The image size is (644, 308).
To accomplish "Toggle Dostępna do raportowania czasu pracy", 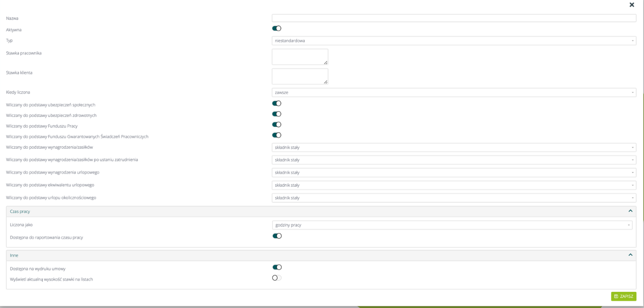I will pos(277,236).
